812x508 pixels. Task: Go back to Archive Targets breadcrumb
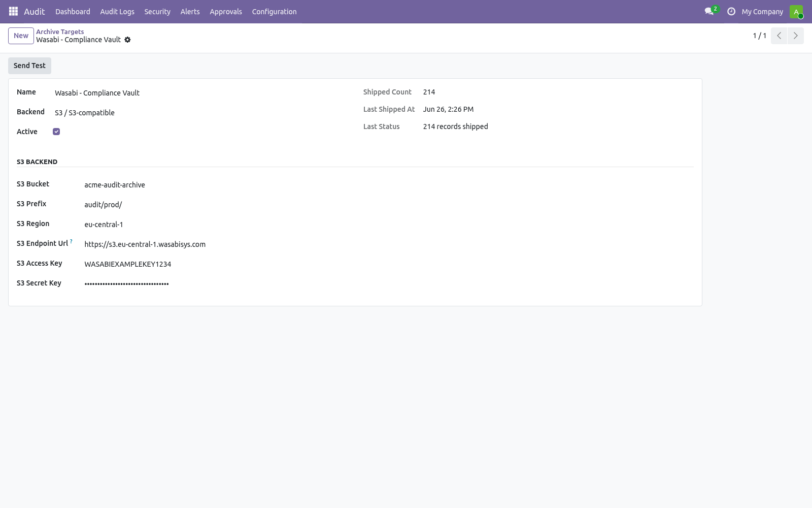click(60, 31)
